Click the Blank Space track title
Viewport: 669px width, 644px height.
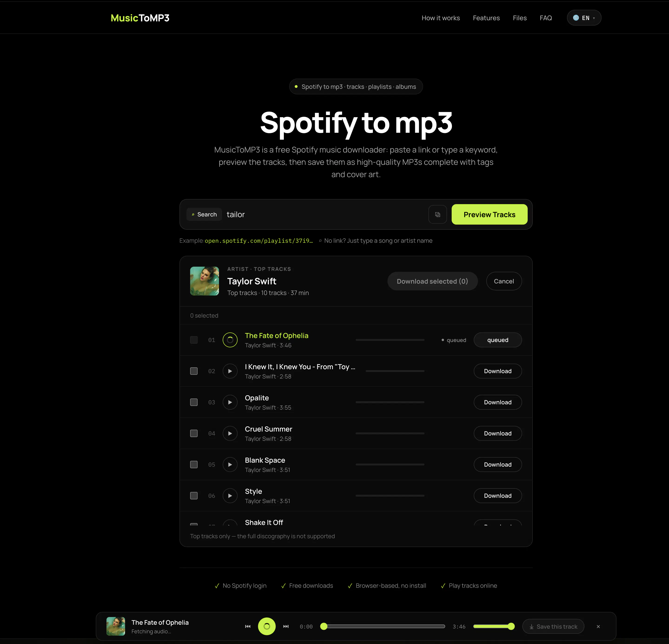coord(265,460)
